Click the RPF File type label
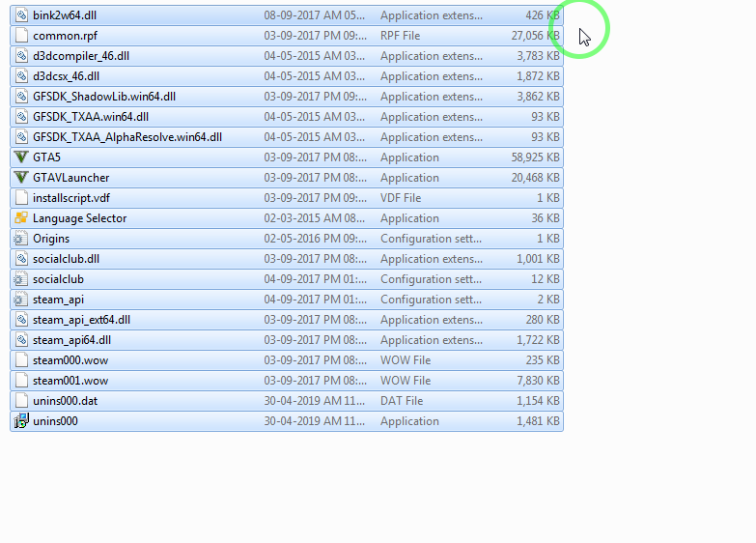The image size is (756, 543). click(x=400, y=36)
